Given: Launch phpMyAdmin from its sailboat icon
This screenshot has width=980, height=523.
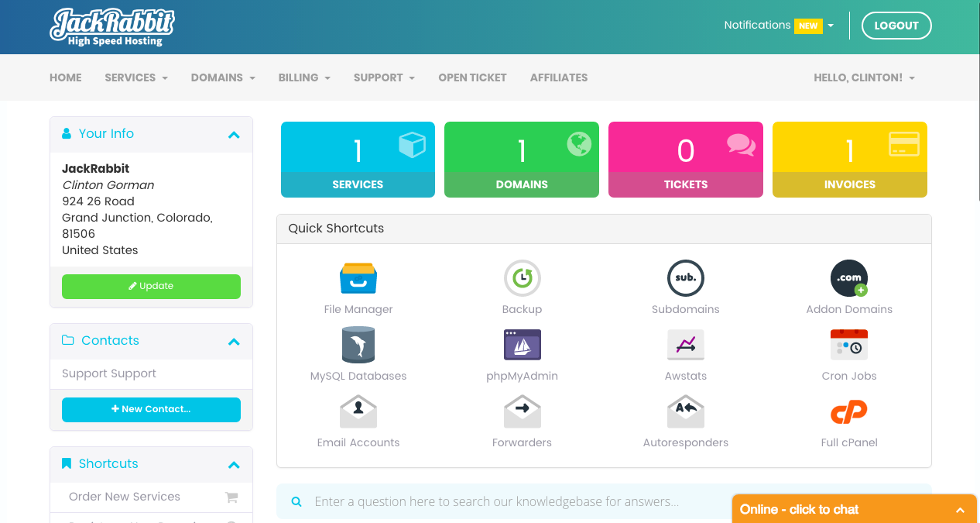Looking at the screenshot, I should pyautogui.click(x=522, y=345).
